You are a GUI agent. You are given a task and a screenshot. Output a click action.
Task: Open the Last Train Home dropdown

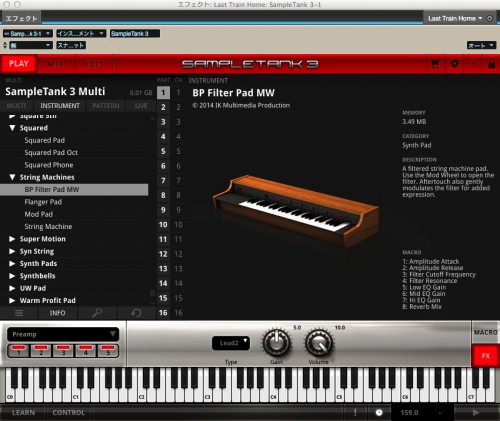point(455,19)
